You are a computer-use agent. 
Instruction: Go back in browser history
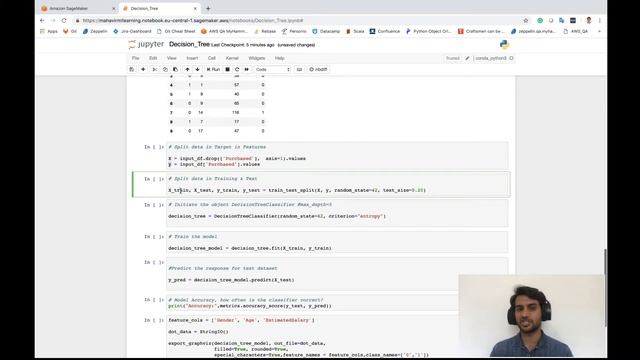click(42, 20)
